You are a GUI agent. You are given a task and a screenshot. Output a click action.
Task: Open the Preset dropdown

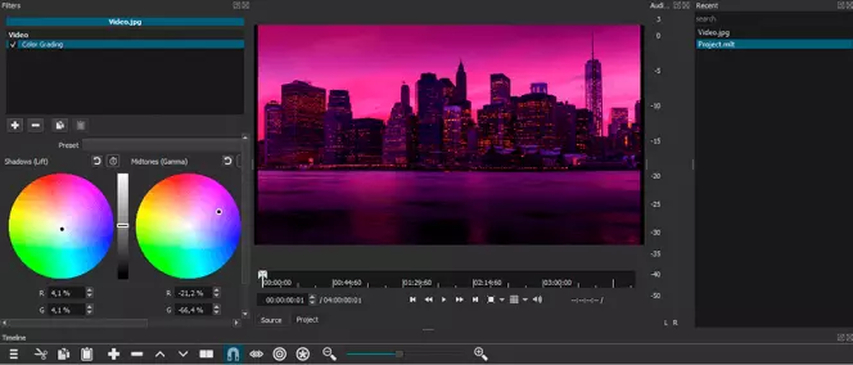pyautogui.click(x=162, y=145)
